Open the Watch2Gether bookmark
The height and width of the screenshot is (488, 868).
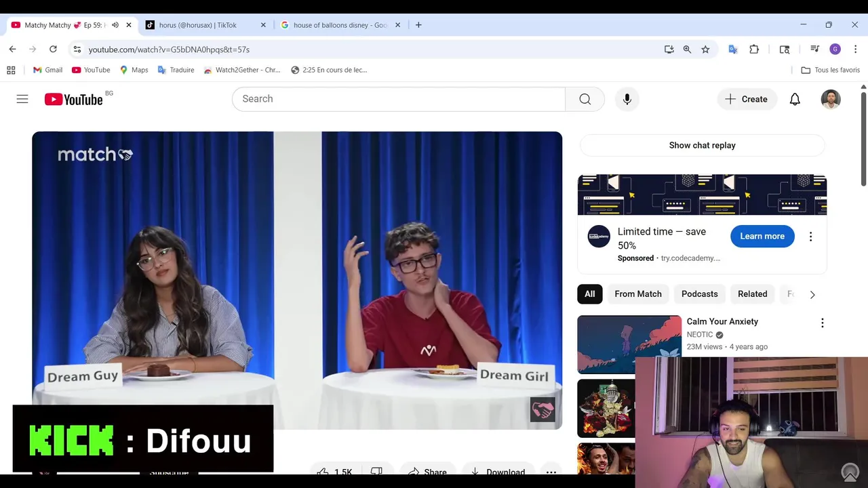[241, 70]
